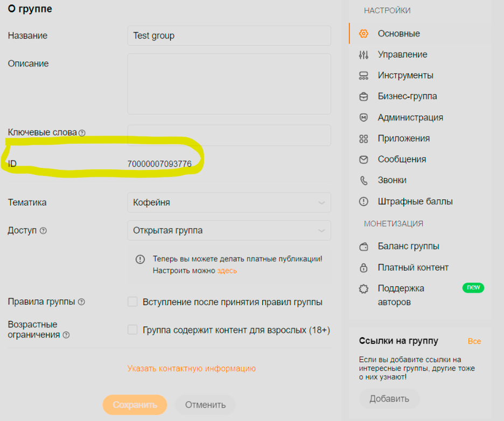Click the Отменить button

205,405
